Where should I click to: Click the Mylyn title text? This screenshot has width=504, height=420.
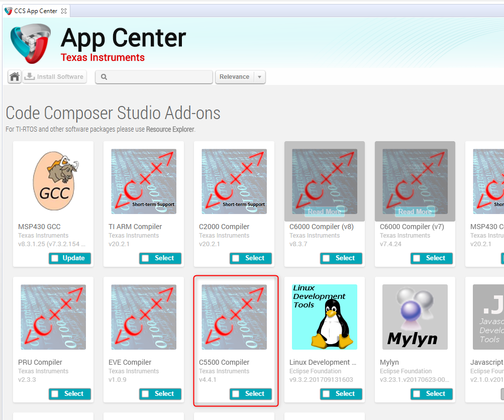[x=389, y=362]
